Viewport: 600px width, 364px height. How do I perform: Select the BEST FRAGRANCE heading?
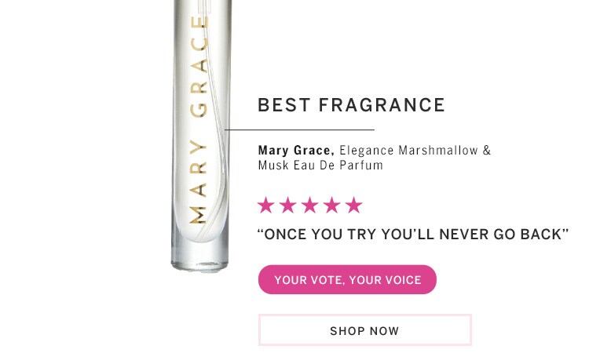351,105
